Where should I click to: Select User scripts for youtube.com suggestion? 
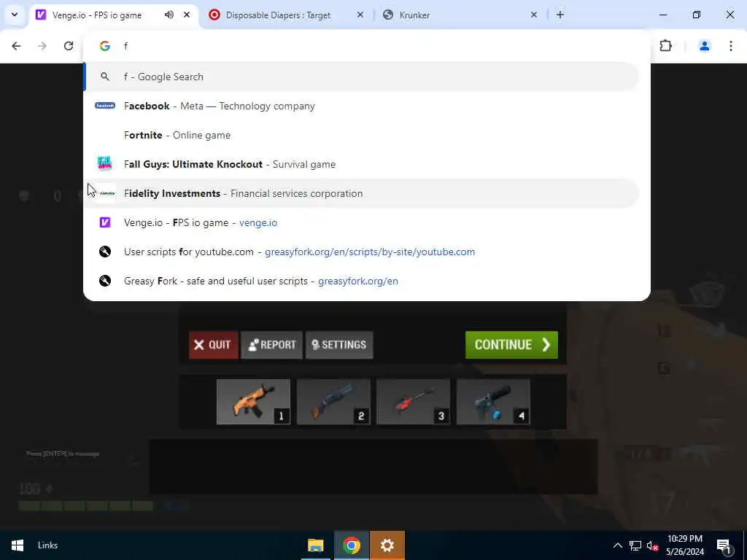pos(362,252)
